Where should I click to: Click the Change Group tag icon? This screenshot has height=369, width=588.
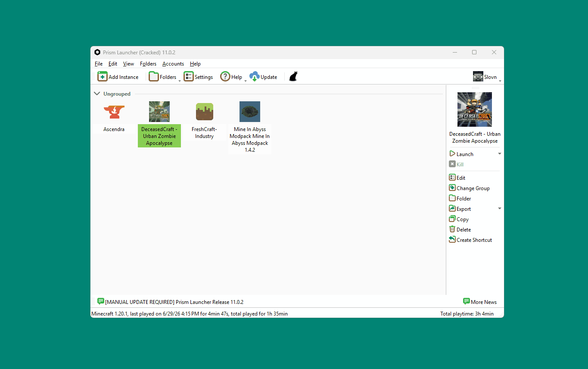tap(452, 188)
